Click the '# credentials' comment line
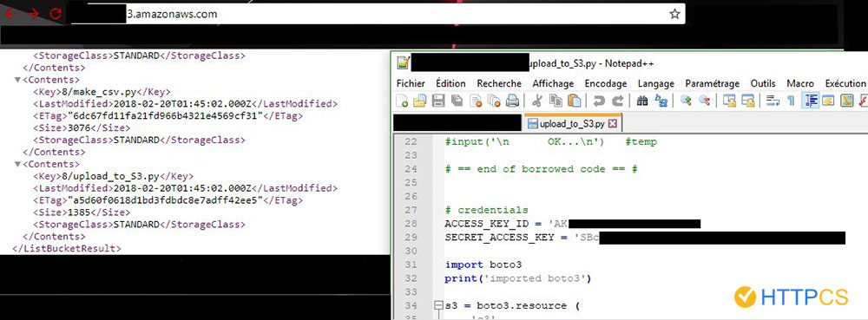Image resolution: width=868 pixels, height=320 pixels. pos(487,210)
